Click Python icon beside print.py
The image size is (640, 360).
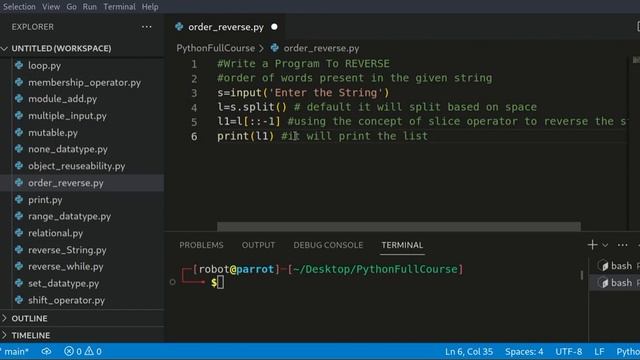click(19, 199)
